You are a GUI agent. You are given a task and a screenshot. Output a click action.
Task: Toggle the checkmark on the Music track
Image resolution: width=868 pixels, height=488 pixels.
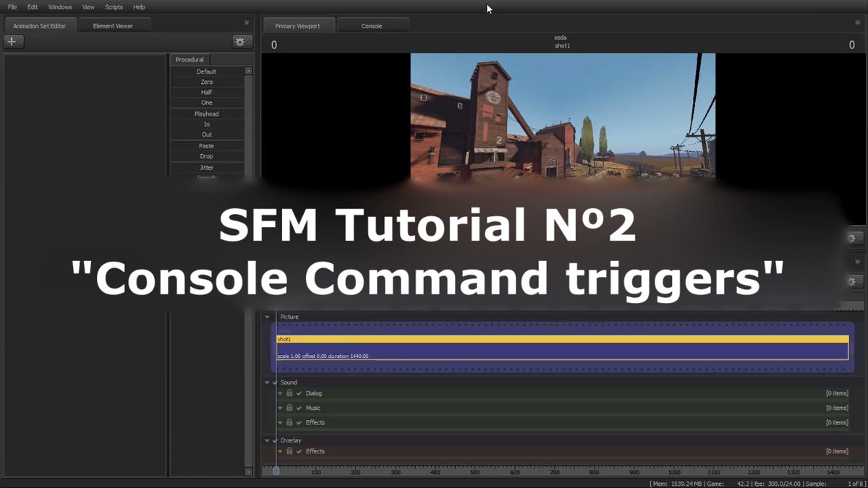pyautogui.click(x=299, y=407)
